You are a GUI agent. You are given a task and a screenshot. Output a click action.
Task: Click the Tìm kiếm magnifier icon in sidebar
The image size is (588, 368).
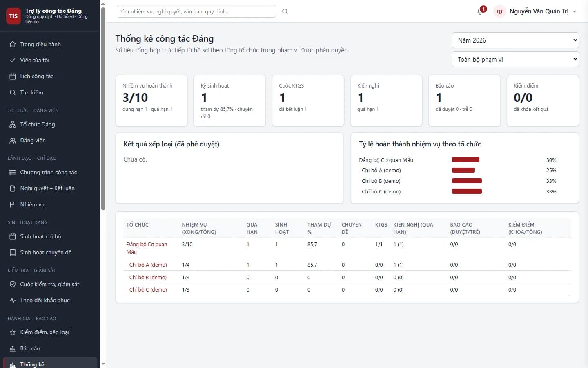(13, 92)
